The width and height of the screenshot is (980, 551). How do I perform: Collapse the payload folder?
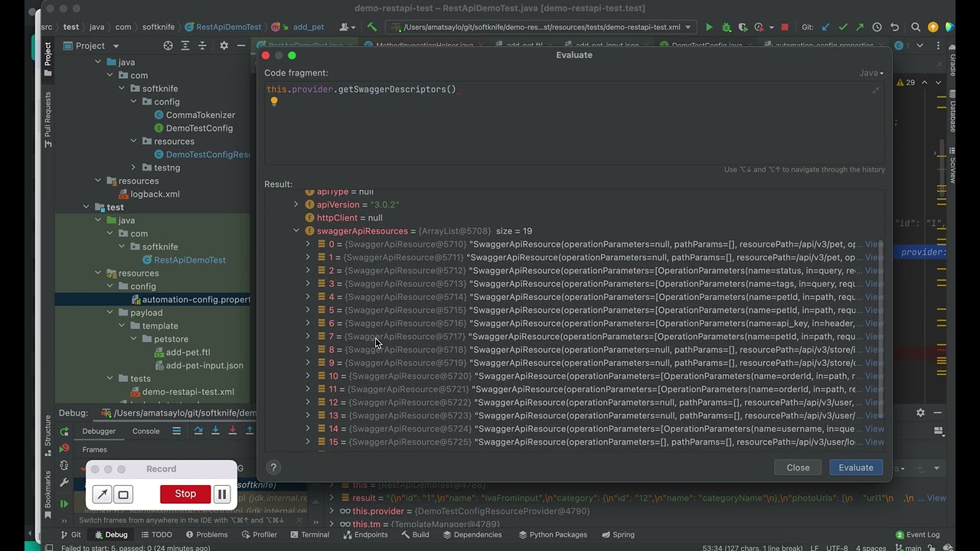tap(110, 312)
